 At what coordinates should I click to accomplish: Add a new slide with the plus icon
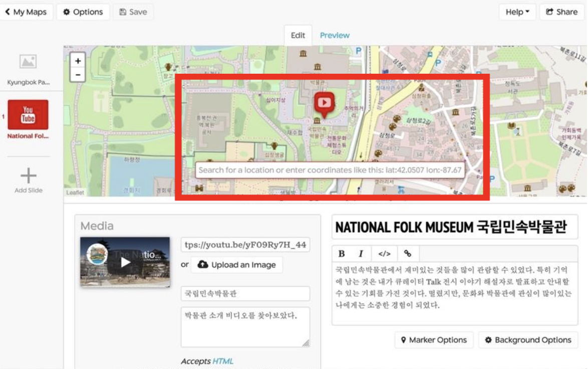tap(28, 175)
